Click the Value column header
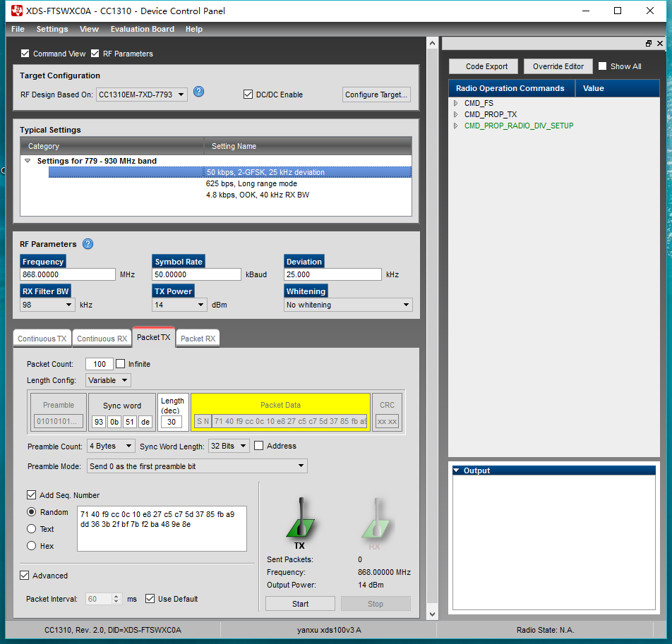Screen dimensions: 672x644 click(x=617, y=88)
